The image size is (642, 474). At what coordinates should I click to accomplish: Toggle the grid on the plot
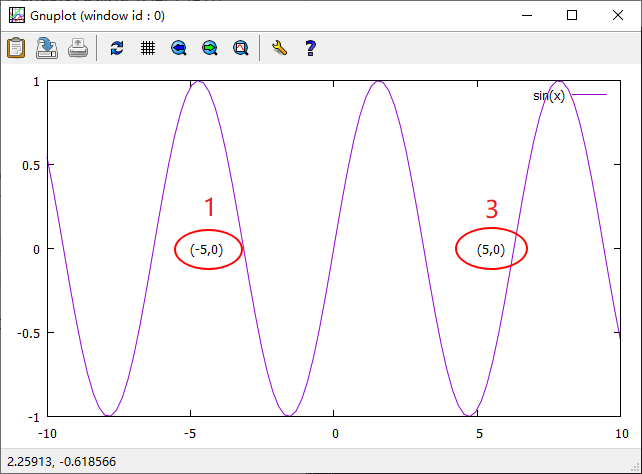pyautogui.click(x=148, y=48)
